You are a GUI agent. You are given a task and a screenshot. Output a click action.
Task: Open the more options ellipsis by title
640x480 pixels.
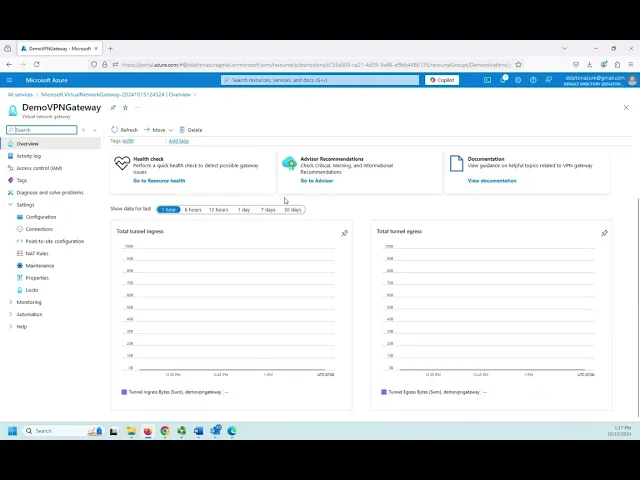tap(138, 107)
